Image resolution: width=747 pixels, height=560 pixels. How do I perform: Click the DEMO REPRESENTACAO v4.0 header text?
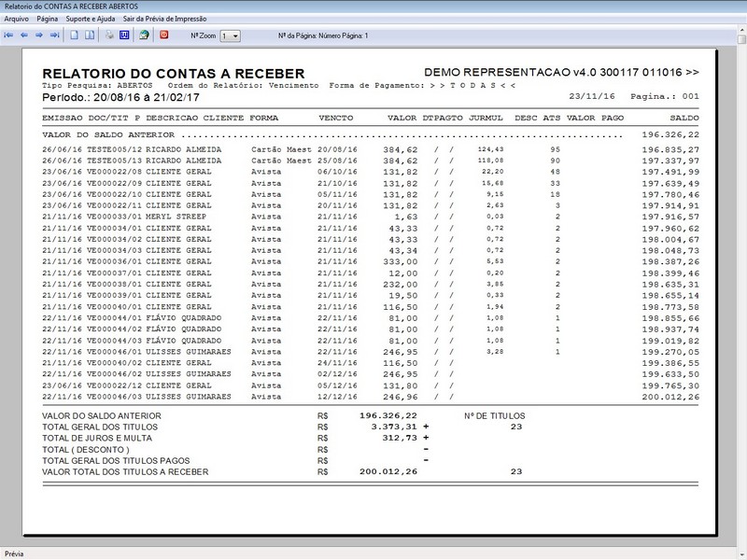point(561,73)
